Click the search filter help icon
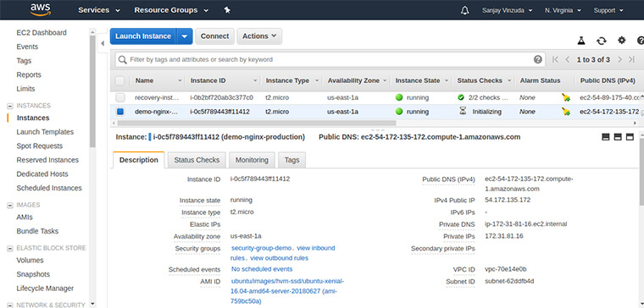This screenshot has width=644, height=308. point(538,59)
